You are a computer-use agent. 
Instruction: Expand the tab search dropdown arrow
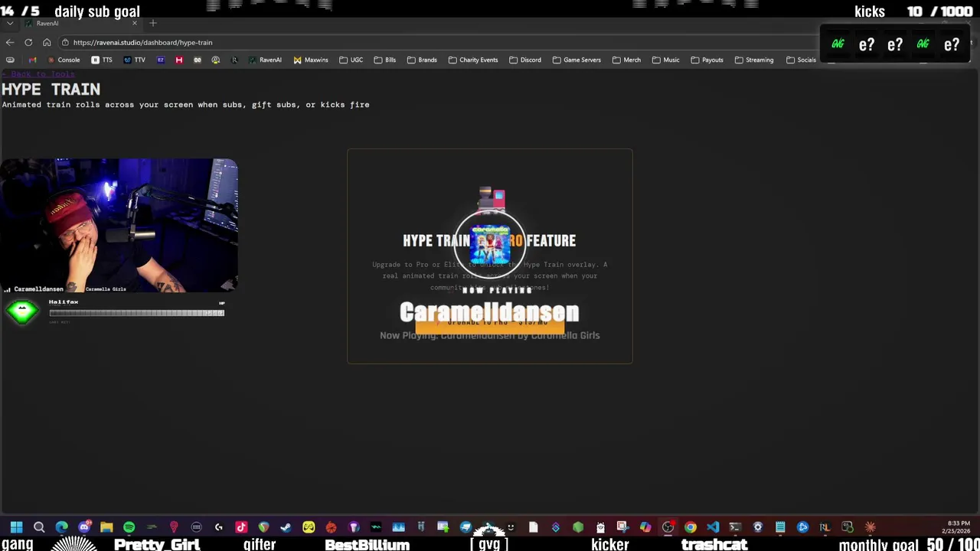pyautogui.click(x=9, y=23)
